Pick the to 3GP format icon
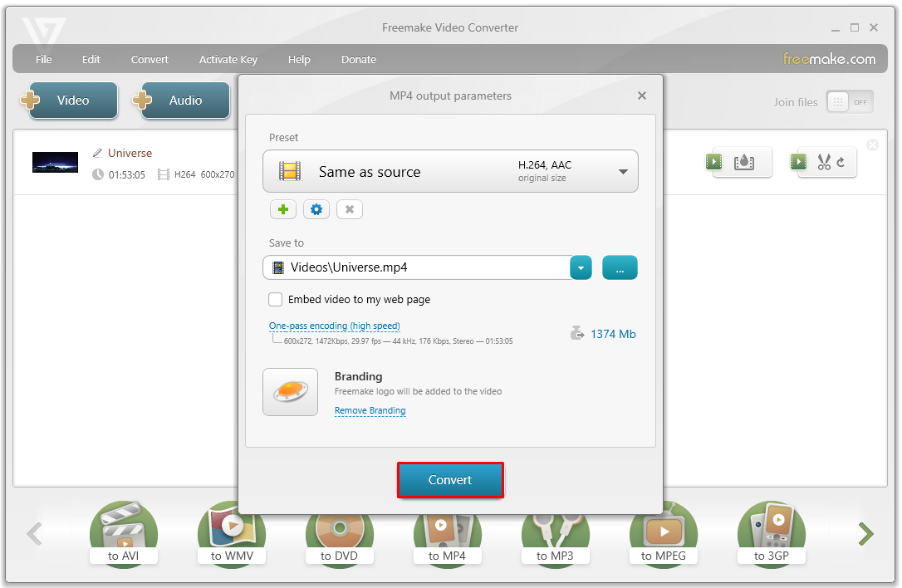Screen dimensions: 902x588 (772, 534)
